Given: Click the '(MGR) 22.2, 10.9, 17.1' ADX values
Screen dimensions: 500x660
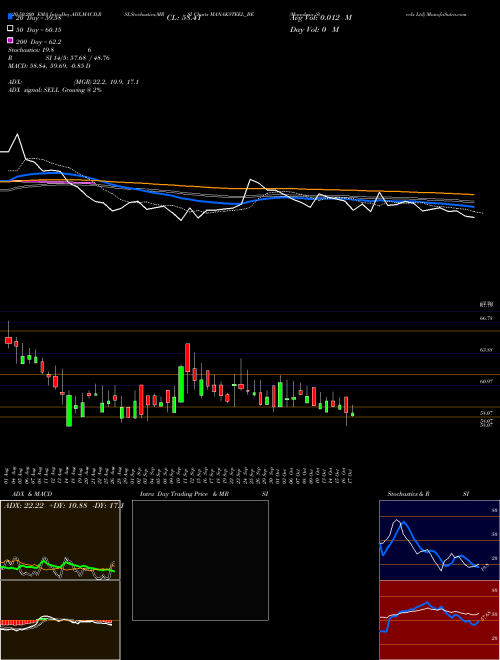Looking at the screenshot, I should pos(106,82).
